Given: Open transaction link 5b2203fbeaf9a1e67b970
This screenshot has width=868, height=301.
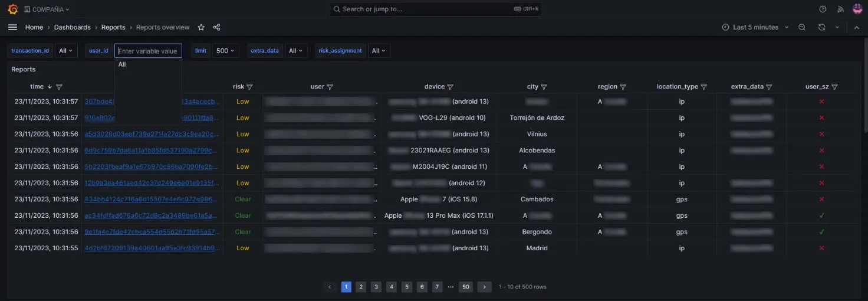Looking at the screenshot, I should tap(152, 166).
